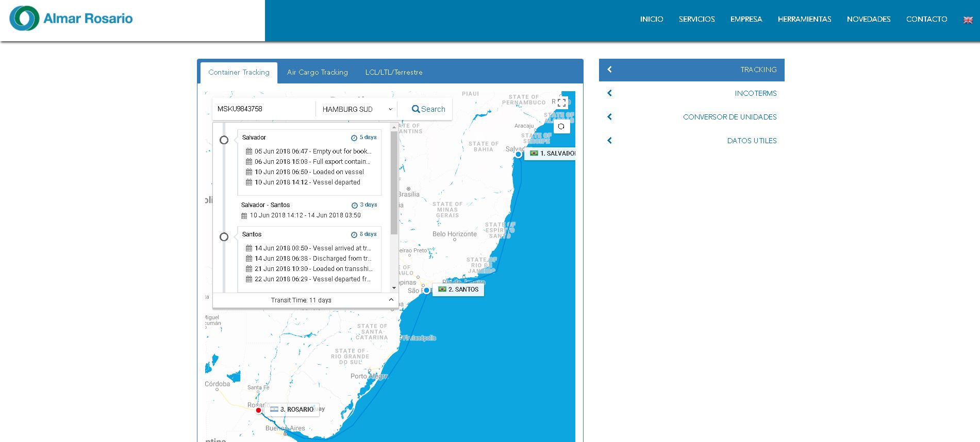Switch to Air Cargo Tracking tab
The width and height of the screenshot is (980, 442).
tap(317, 73)
